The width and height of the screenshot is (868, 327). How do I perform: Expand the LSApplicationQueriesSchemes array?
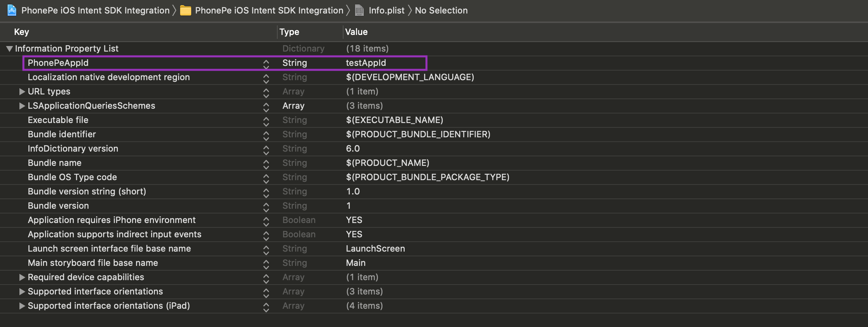click(x=22, y=106)
